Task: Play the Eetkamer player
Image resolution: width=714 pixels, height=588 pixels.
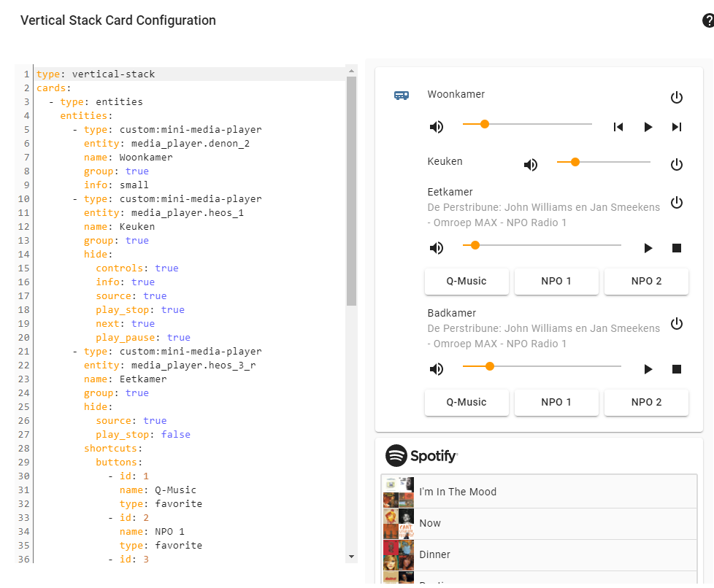Action: 648,247
